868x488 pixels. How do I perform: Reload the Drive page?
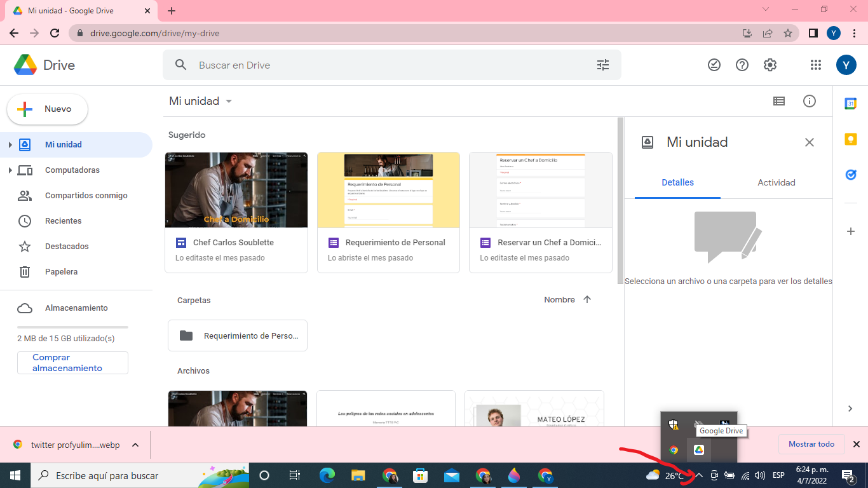(x=55, y=33)
